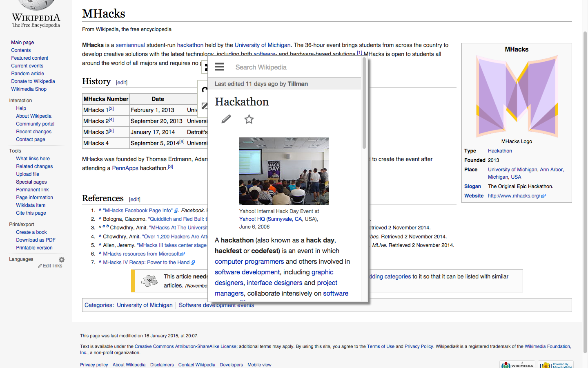The image size is (588, 368).
Task: Open Printable version link
Action: [x=34, y=248]
